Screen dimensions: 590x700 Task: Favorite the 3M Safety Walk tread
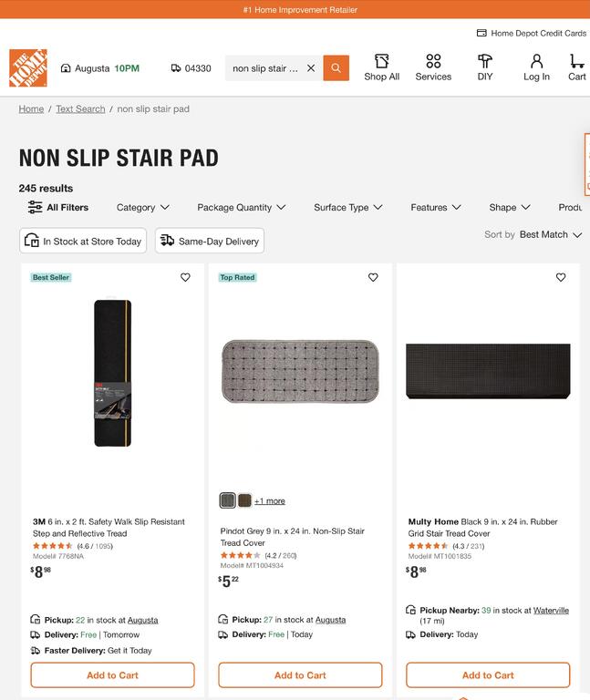[185, 277]
